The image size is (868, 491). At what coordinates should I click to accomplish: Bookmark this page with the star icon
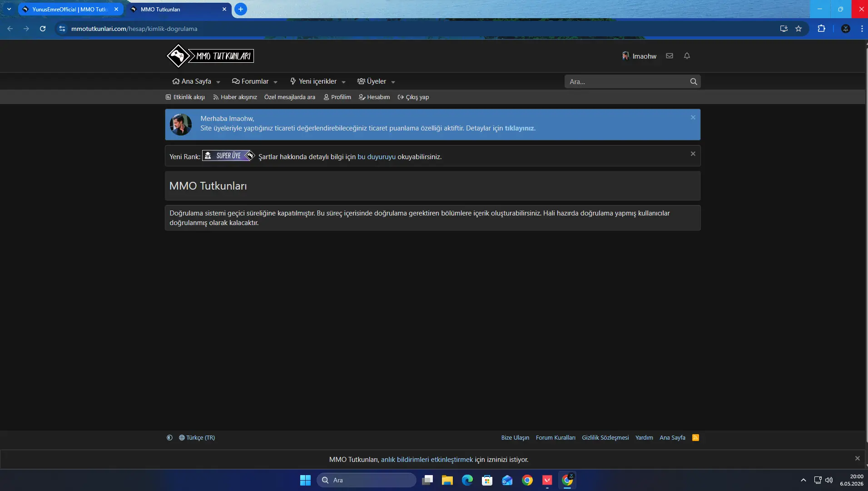(799, 29)
